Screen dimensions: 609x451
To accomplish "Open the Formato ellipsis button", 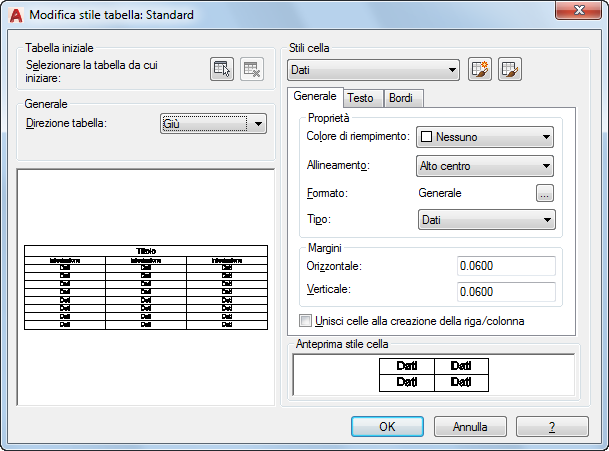I will coord(545,193).
